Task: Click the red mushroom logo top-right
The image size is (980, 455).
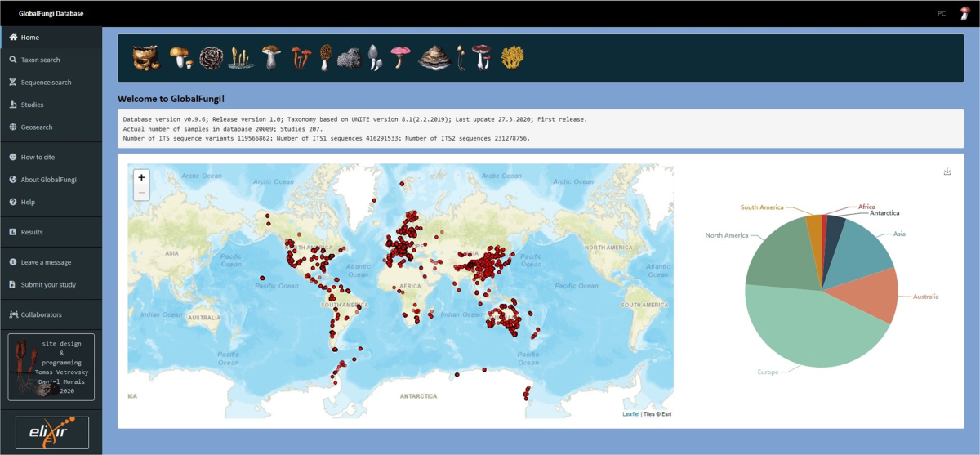Action: [x=964, y=13]
